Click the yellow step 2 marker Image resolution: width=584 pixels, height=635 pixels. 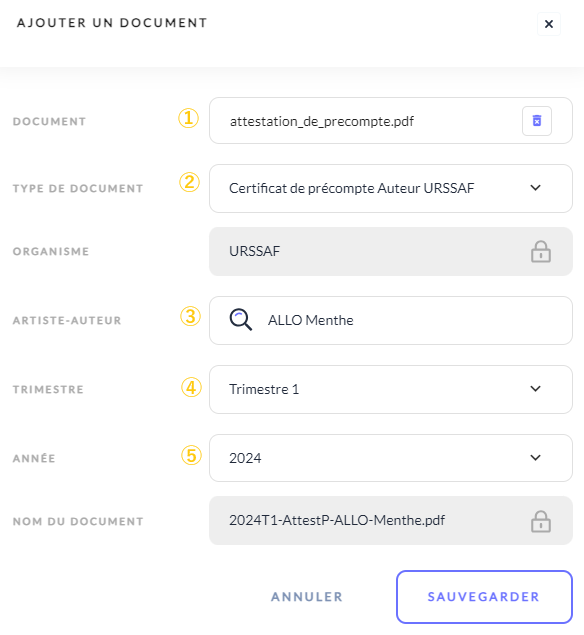(x=190, y=182)
